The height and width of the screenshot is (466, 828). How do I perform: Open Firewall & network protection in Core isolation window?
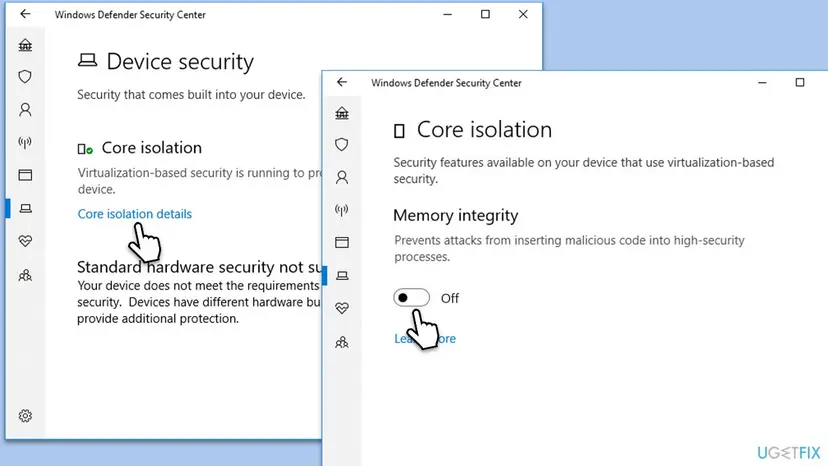point(342,210)
